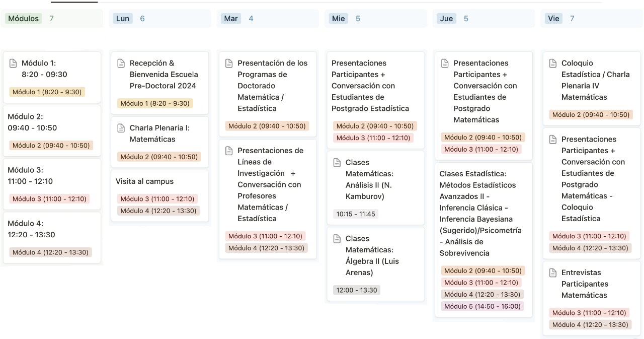Image resolution: width=644 pixels, height=339 pixels.
Task: Select the Módulos column header tag
Action: pos(23,19)
